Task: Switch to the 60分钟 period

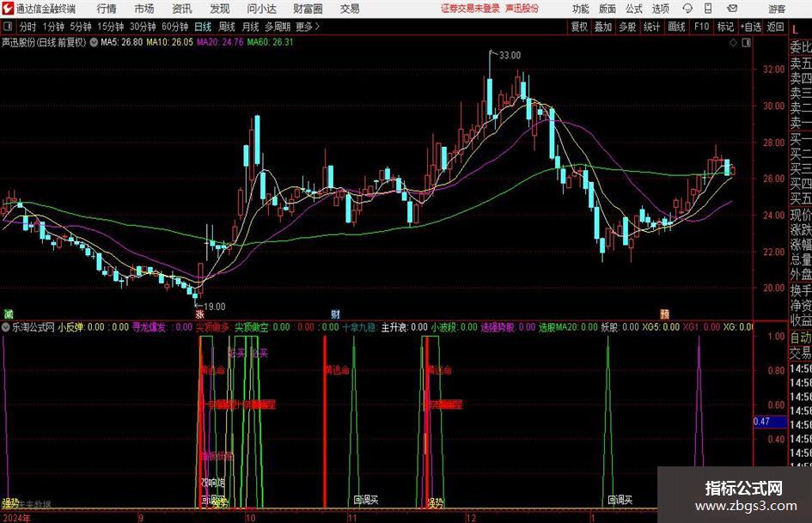Action: click(x=175, y=27)
